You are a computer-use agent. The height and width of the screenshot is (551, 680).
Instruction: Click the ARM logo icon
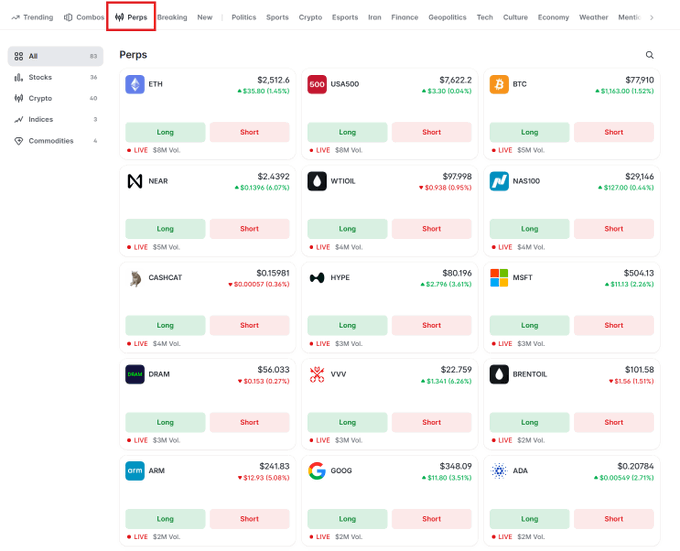tap(135, 471)
